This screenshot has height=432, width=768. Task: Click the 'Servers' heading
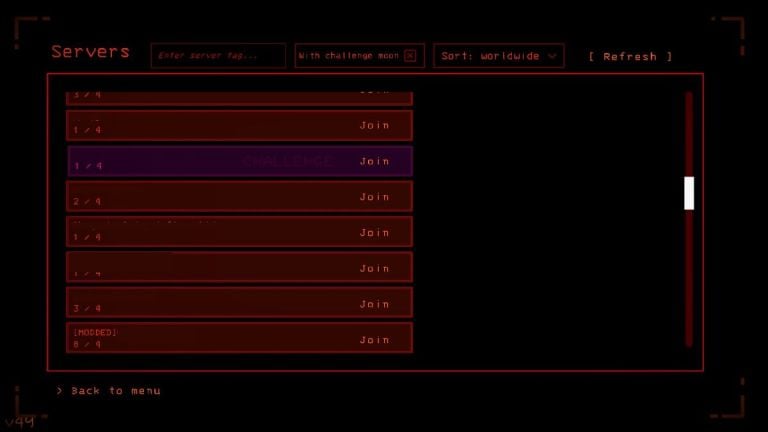pyautogui.click(x=91, y=51)
